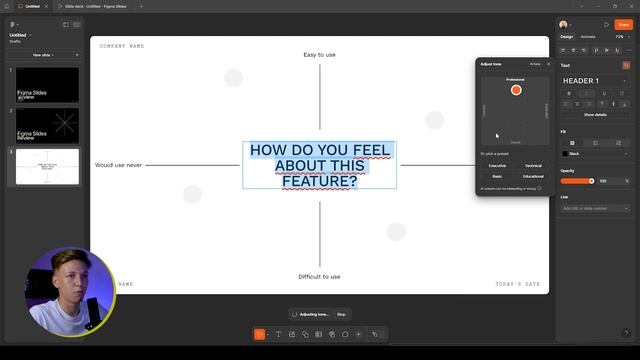
Task: Start presentation with the play icon
Action: click(606, 25)
